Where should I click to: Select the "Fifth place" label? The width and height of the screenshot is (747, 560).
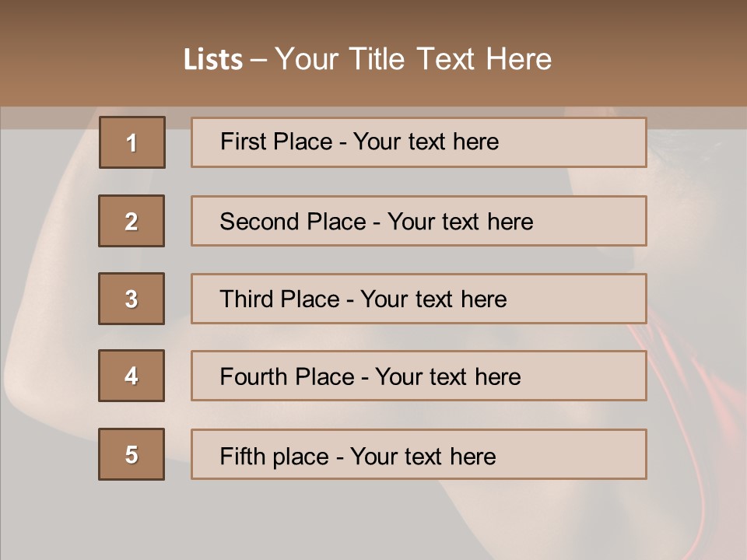point(273,456)
